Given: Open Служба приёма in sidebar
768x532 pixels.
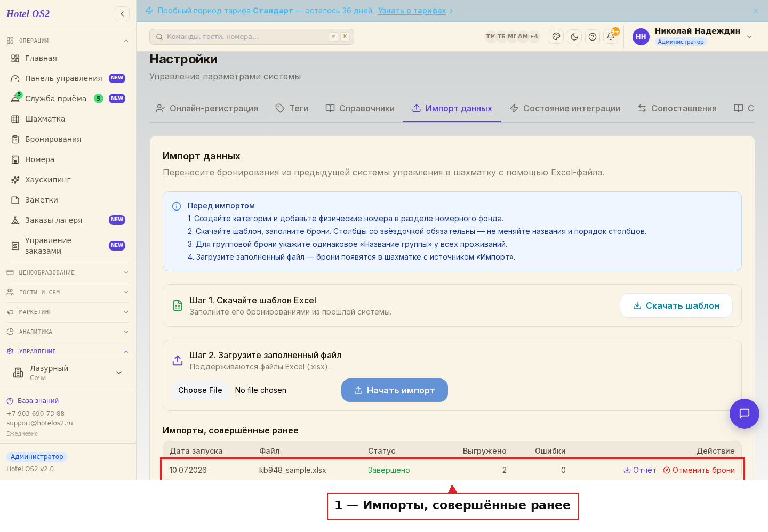Looking at the screenshot, I should (68, 99).
